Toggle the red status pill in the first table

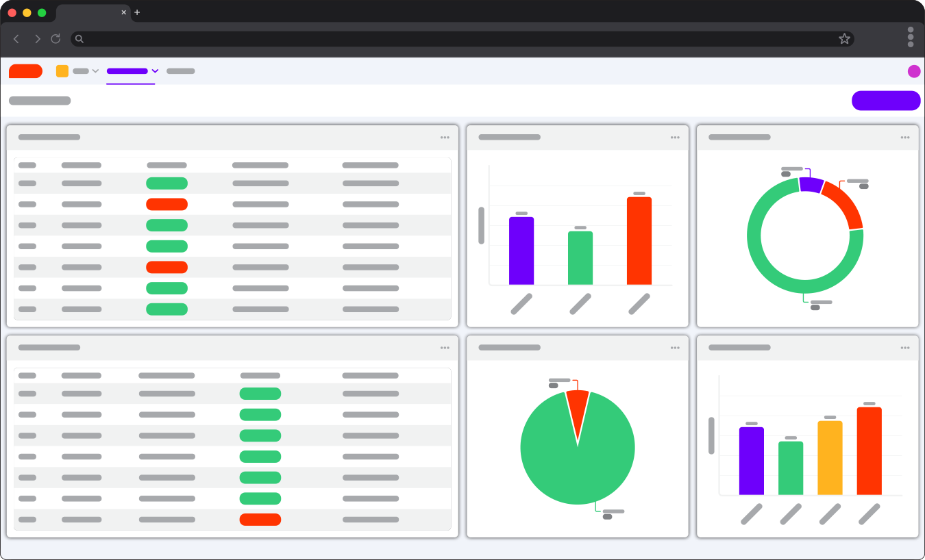pos(166,204)
